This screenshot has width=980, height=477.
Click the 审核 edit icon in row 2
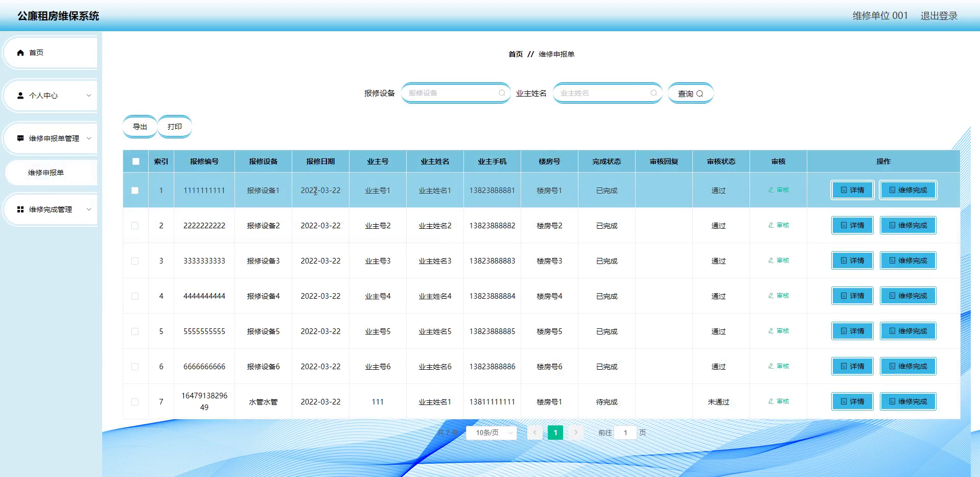tap(771, 225)
